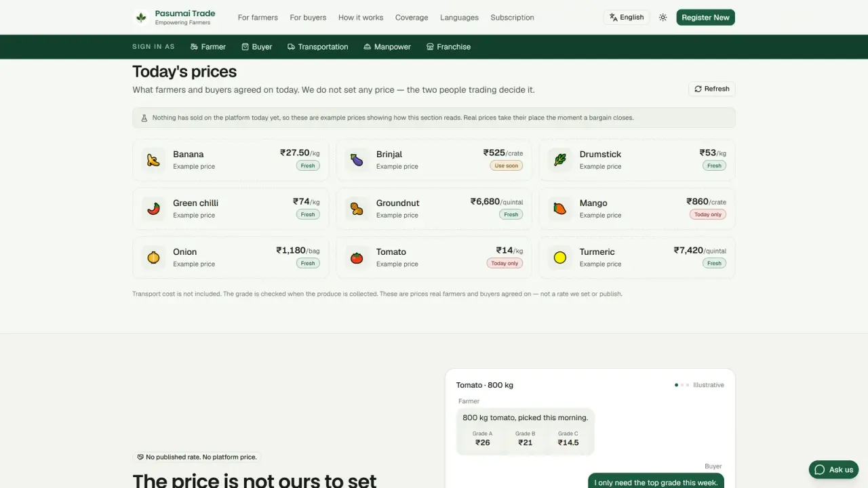The width and height of the screenshot is (868, 488).
Task: Click the drumstick leaf icon
Action: pos(560,160)
